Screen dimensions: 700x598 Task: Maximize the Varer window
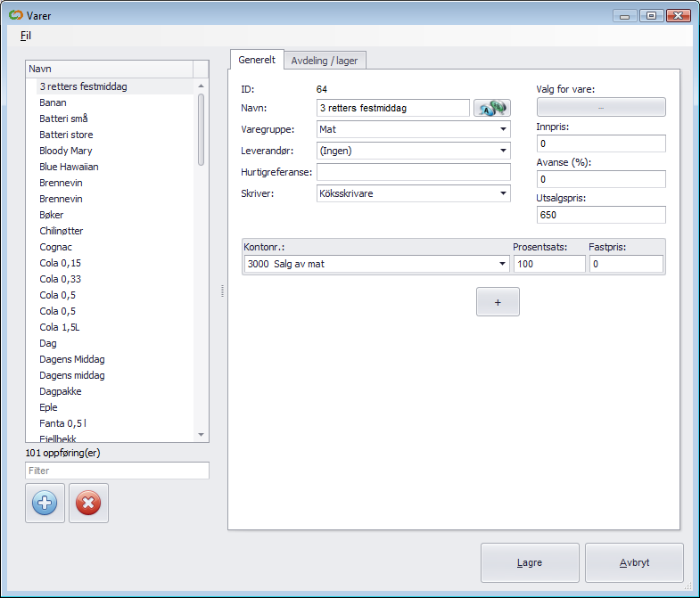(x=651, y=16)
